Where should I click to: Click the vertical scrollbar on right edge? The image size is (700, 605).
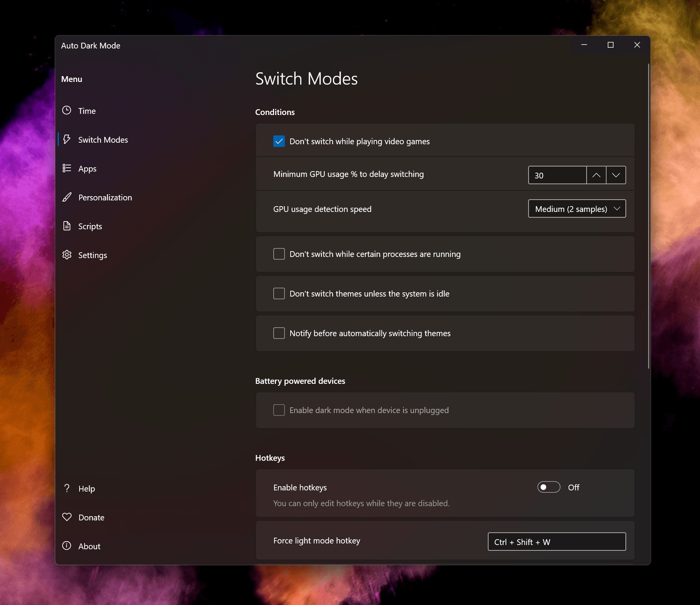648,215
